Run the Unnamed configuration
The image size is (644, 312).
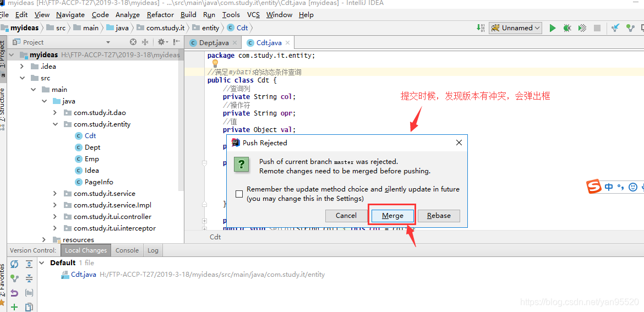click(x=553, y=28)
